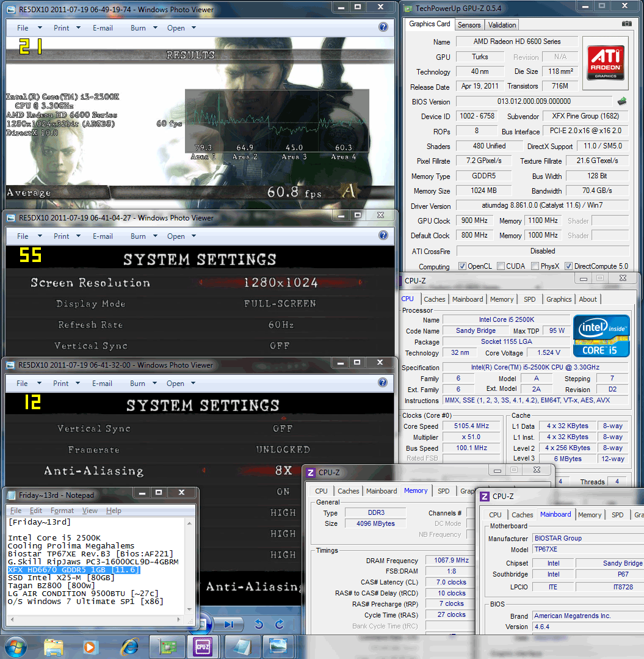Switch to CPU-Z via its taskbar icon
Viewport: 644px width, 659px height.
click(x=203, y=647)
